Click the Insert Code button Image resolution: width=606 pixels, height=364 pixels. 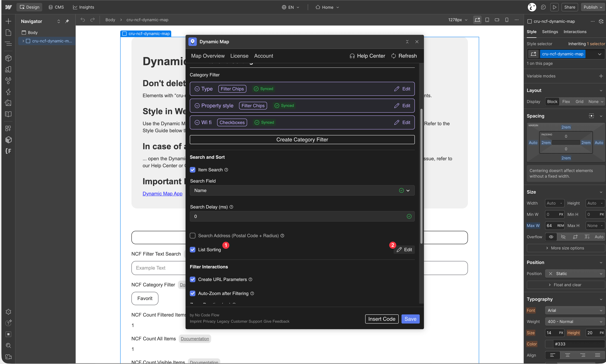coord(382,319)
